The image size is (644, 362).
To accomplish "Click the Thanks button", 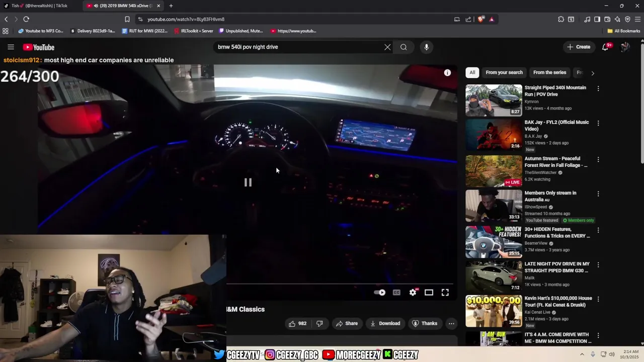I will click(x=425, y=323).
